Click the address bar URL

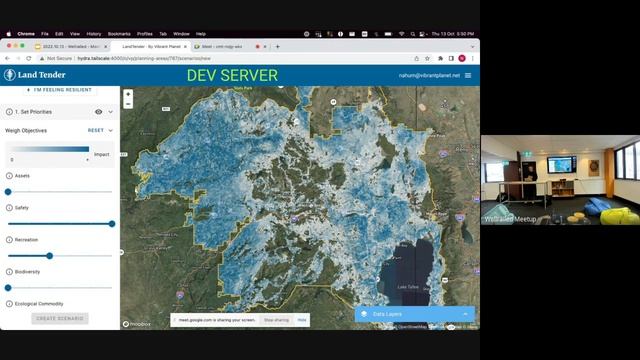(144, 58)
